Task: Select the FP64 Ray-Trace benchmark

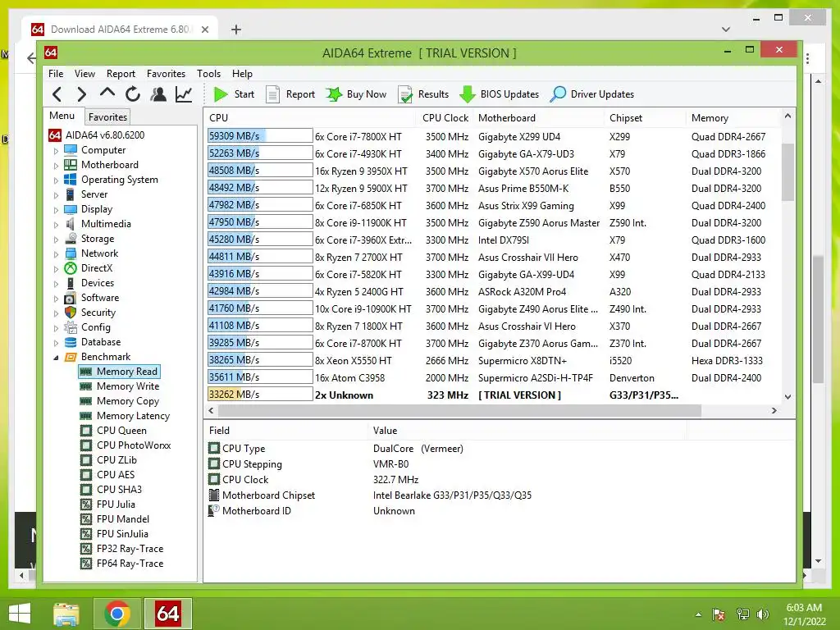Action: click(121, 563)
